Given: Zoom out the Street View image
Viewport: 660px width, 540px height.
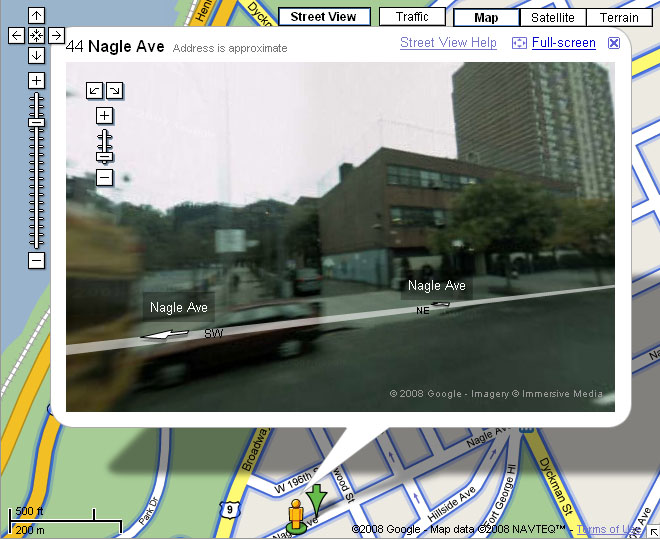Looking at the screenshot, I should pyautogui.click(x=104, y=178).
